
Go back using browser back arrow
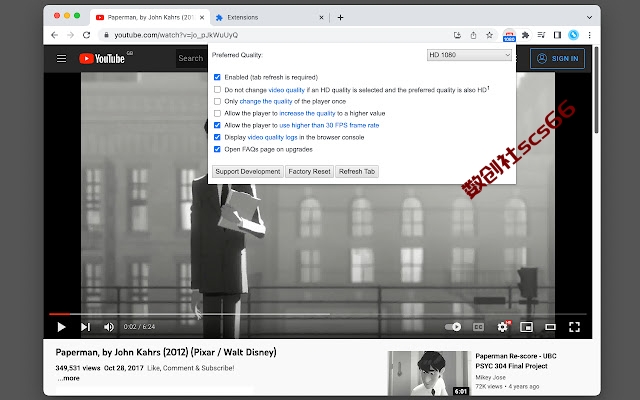54,35
